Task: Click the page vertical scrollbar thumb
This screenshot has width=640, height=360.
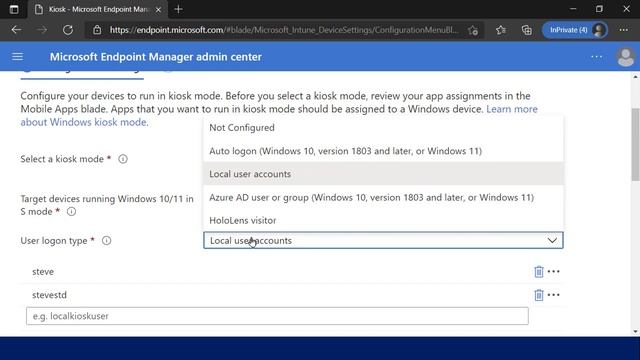Action: pos(635,144)
